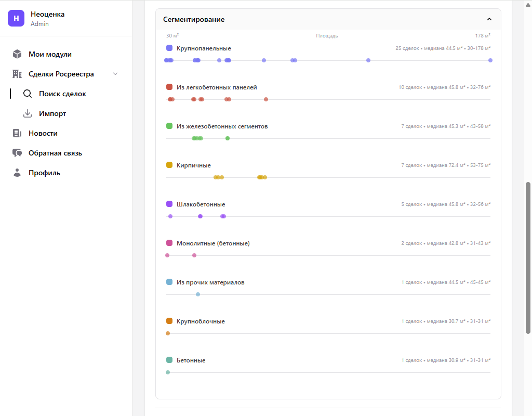This screenshot has width=532, height=416.
Task: Click the leftmost Шлакобетонные dot
Action: click(x=170, y=216)
